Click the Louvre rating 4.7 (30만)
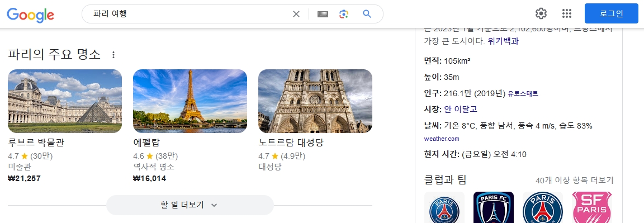The width and height of the screenshot is (644, 223). tap(30, 156)
